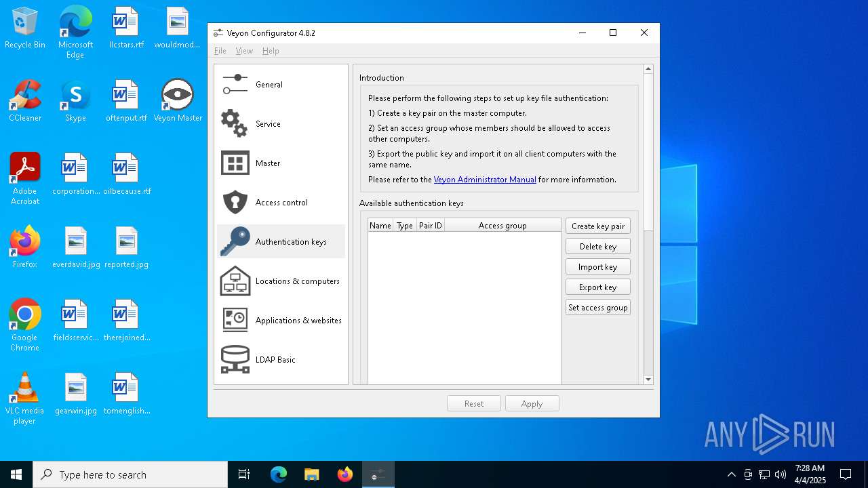Launch Google Chrome desktop shortcut
The image size is (868, 488).
point(25,325)
